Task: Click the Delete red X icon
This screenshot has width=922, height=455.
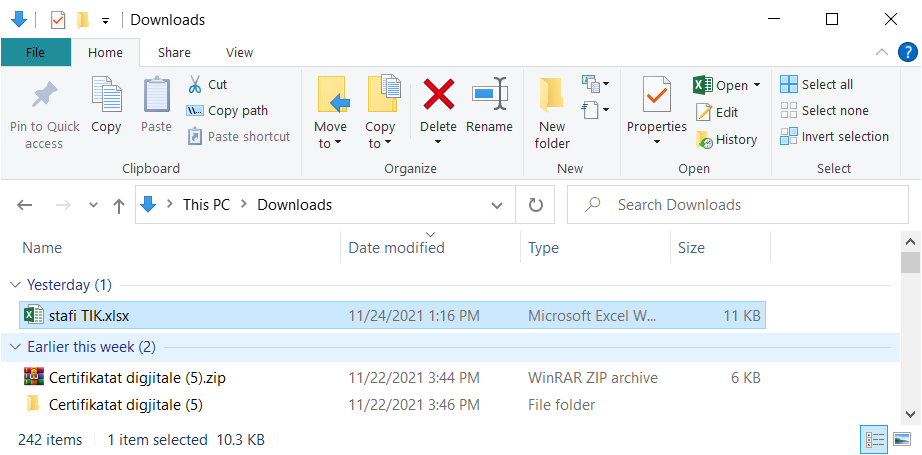Action: pos(439,94)
